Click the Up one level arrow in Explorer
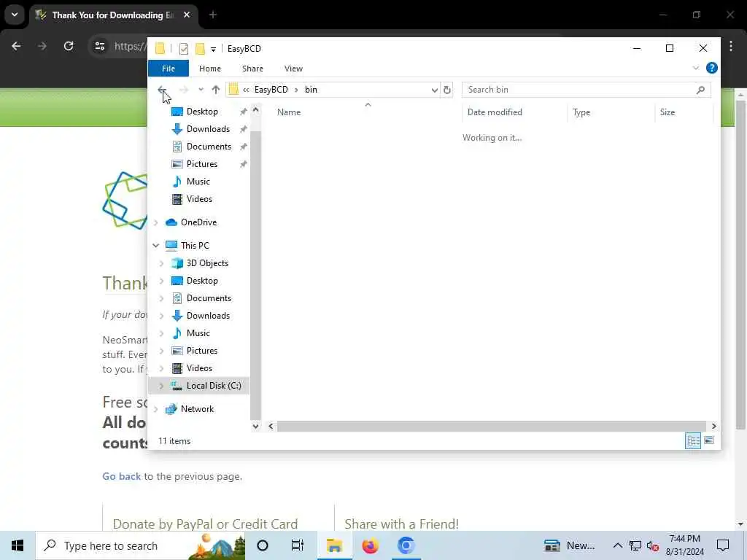Image resolution: width=747 pixels, height=560 pixels. point(216,90)
